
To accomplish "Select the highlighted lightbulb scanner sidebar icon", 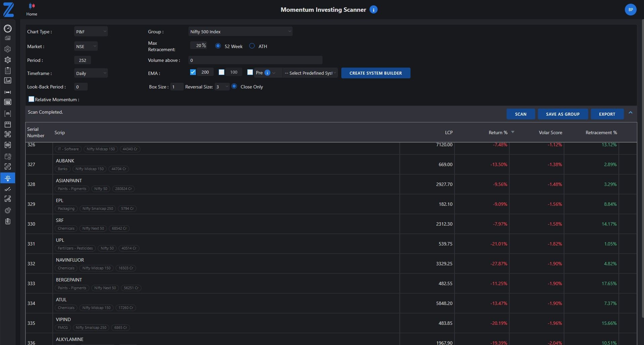I will [8, 178].
